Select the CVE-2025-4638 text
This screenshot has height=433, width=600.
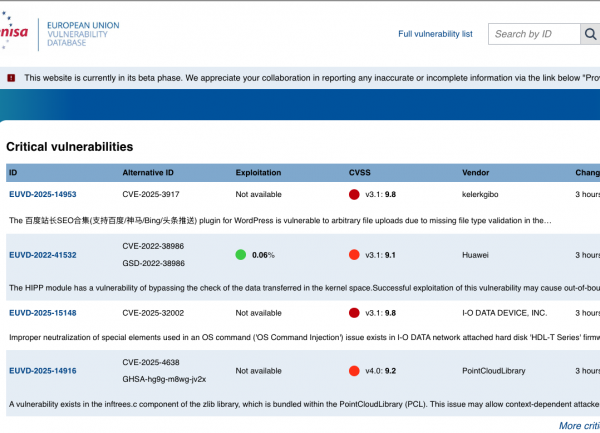[151, 362]
